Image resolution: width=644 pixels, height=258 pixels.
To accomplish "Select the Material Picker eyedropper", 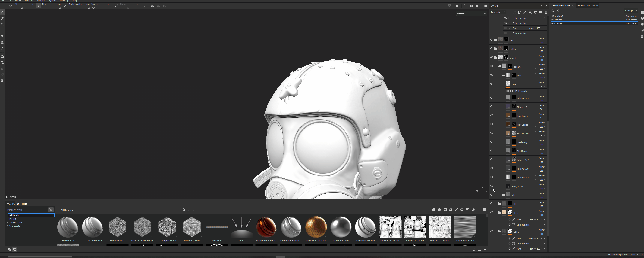I will 2,48.
